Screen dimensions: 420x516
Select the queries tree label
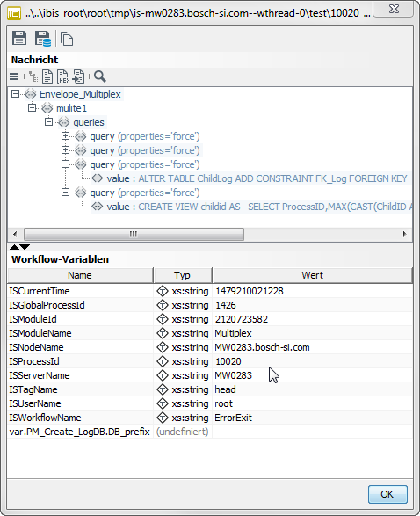89,122
